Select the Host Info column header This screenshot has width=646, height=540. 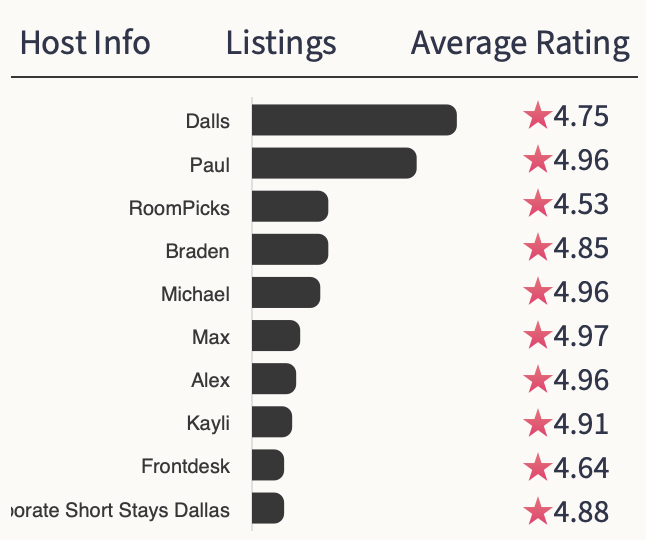tap(85, 43)
